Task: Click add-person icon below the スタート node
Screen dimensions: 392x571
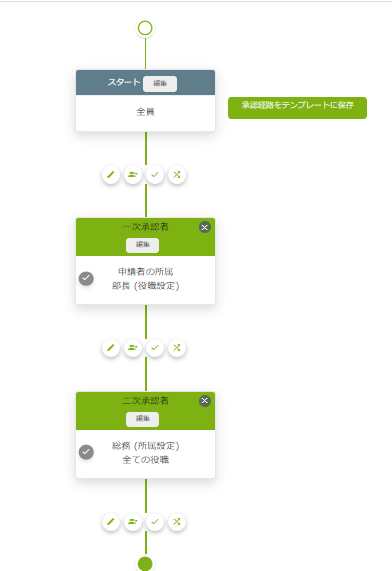Action: (x=133, y=174)
